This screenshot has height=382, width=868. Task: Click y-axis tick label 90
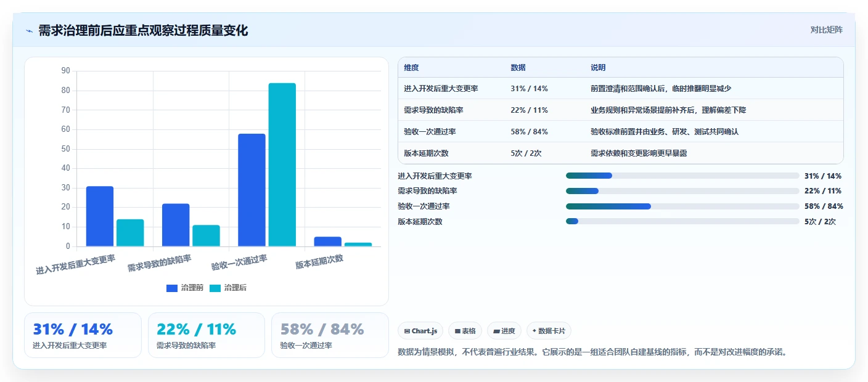66,71
